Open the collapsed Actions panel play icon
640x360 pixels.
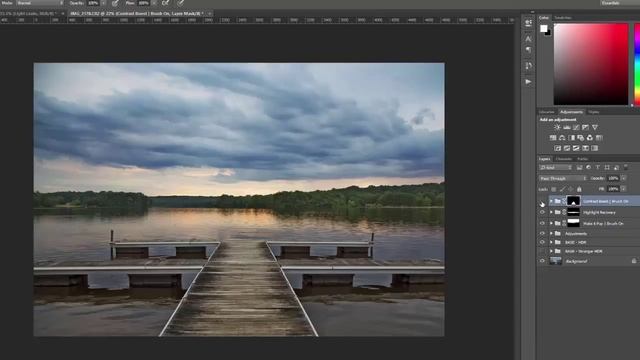coord(528,82)
